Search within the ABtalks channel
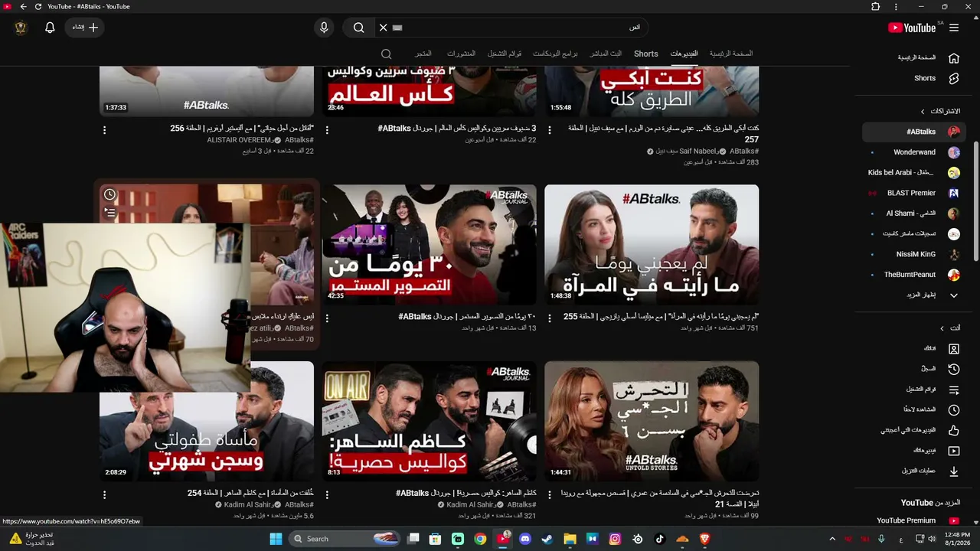This screenshot has width=980, height=551. [x=387, y=54]
